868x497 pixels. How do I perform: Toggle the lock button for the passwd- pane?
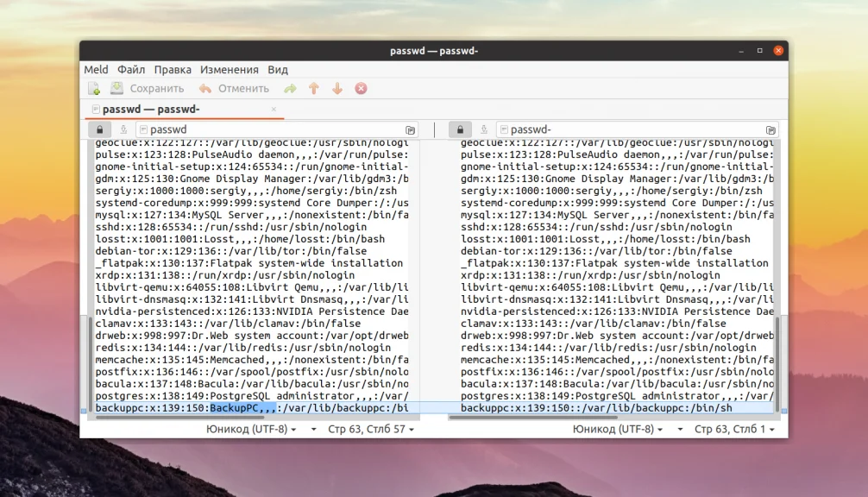(x=460, y=129)
